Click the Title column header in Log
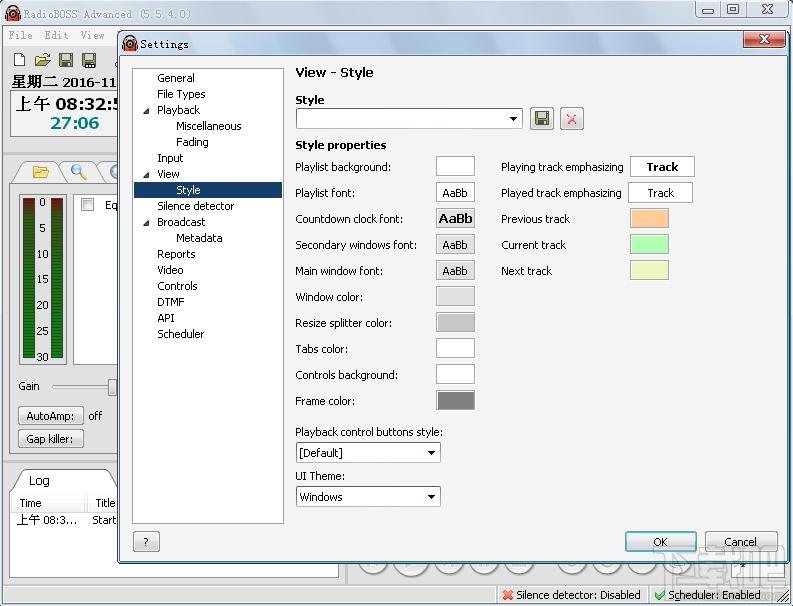793x606 pixels. (x=102, y=503)
